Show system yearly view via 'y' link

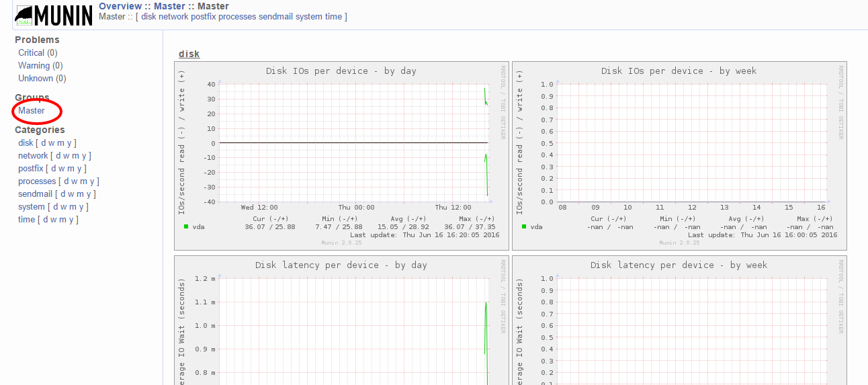tap(81, 207)
